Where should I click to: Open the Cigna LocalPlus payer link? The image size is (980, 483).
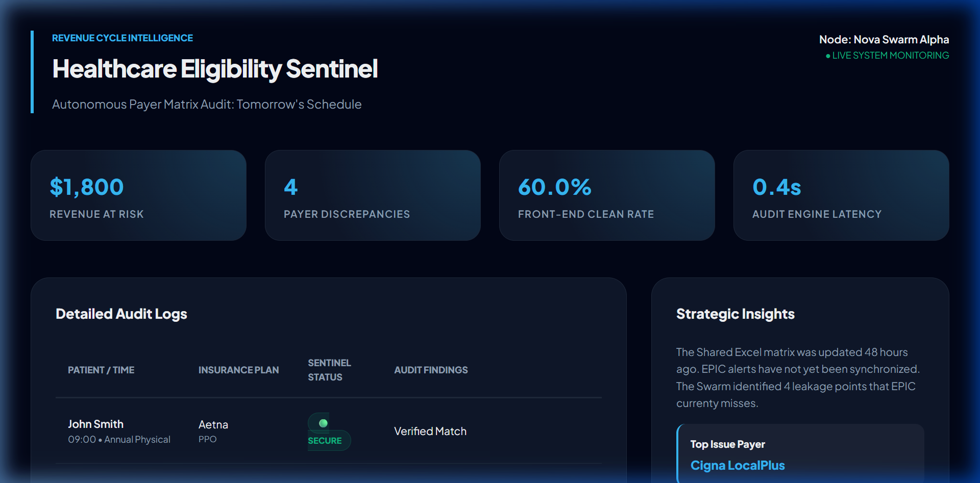coord(738,465)
